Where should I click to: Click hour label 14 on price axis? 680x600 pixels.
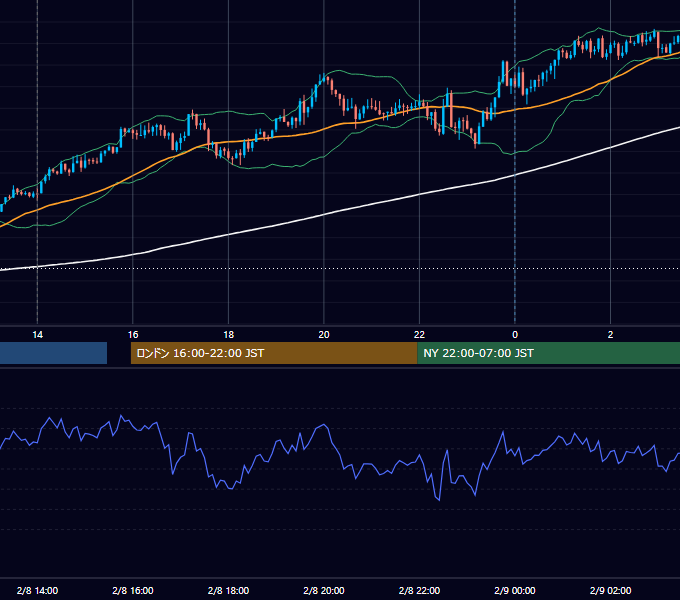37,335
